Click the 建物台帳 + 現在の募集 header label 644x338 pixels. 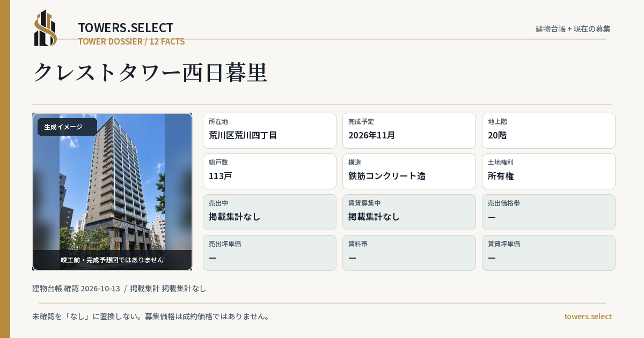(573, 29)
